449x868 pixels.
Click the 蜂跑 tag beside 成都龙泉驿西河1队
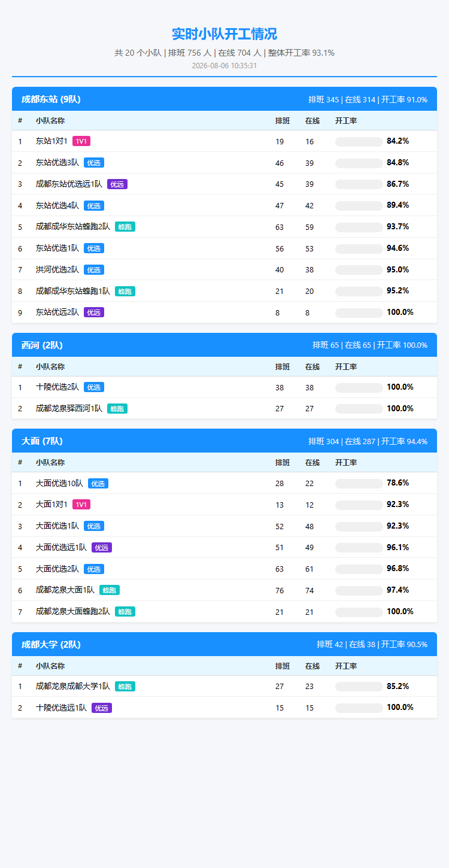117,409
